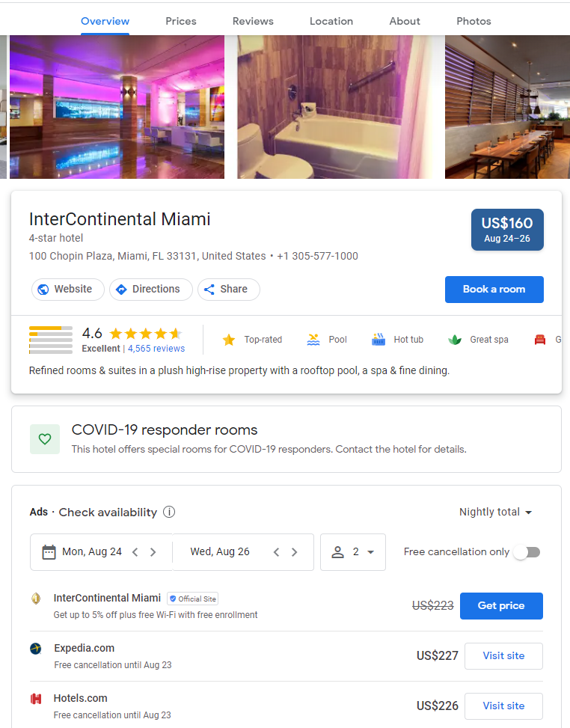This screenshot has height=728, width=570.
Task: Click the US$227 Expedia price
Action: 438,655
